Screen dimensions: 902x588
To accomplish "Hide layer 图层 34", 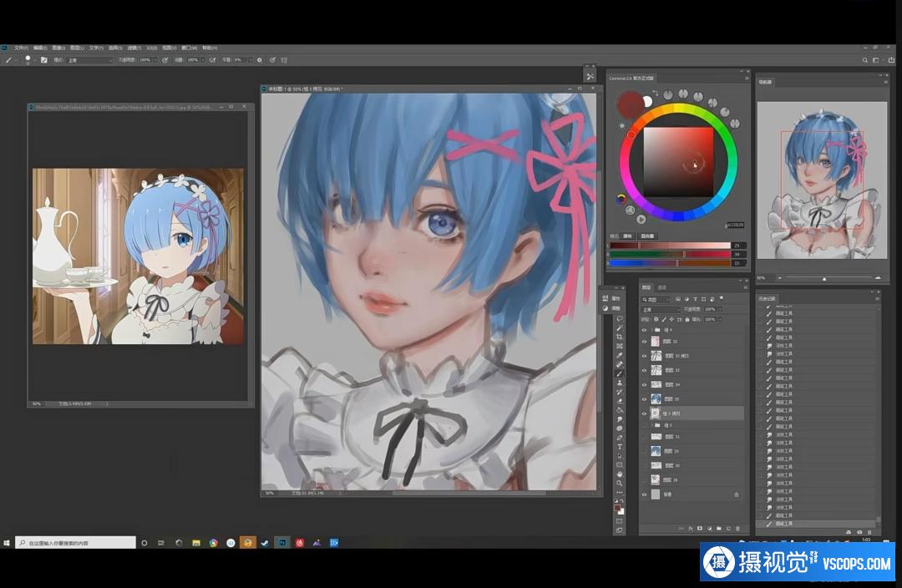I will pos(644,384).
